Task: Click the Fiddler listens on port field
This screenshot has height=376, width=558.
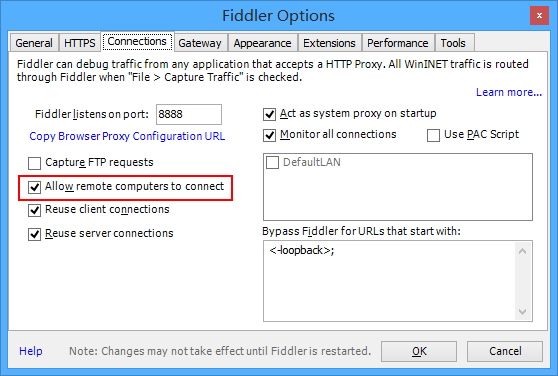Action: pos(189,115)
